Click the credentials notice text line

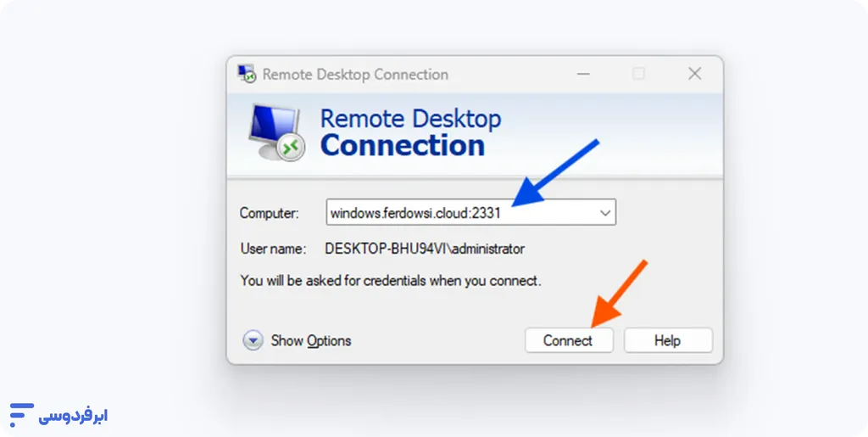[391, 281]
